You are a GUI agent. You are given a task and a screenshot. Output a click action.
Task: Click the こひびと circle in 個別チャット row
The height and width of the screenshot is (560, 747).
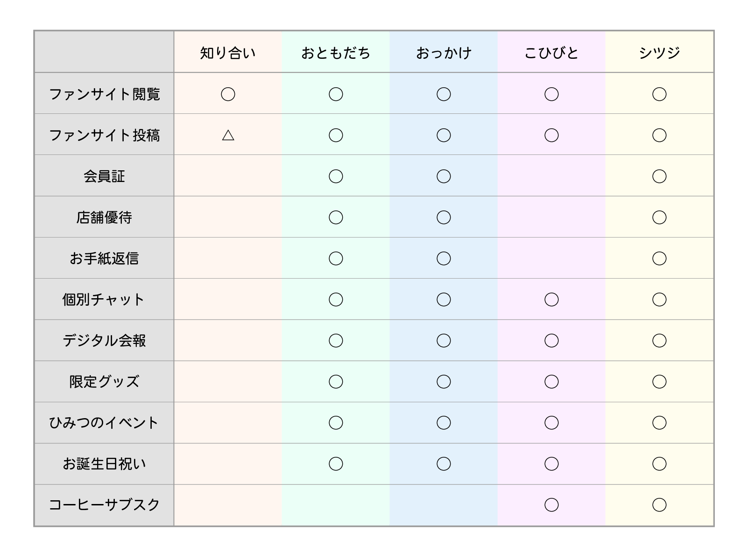[x=551, y=300]
